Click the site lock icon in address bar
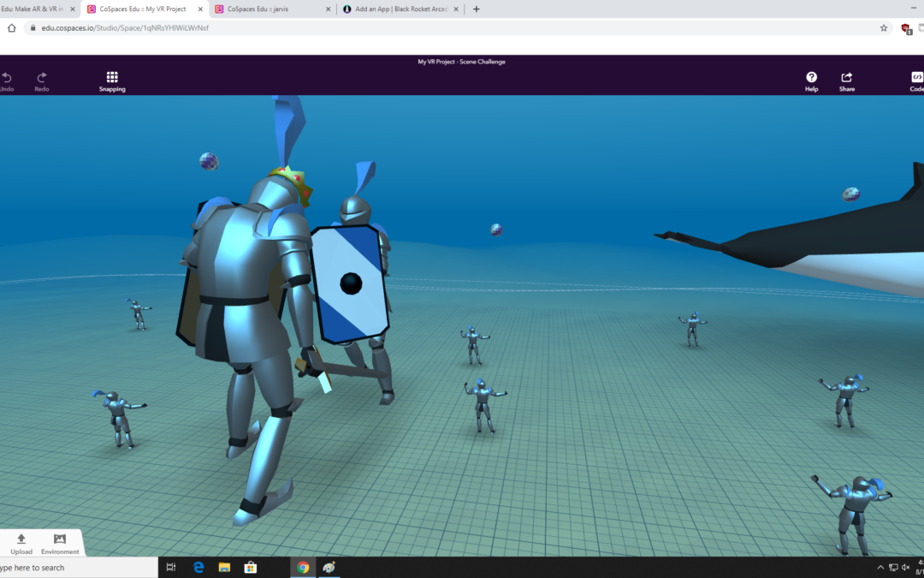This screenshot has width=924, height=578. pos(33,27)
